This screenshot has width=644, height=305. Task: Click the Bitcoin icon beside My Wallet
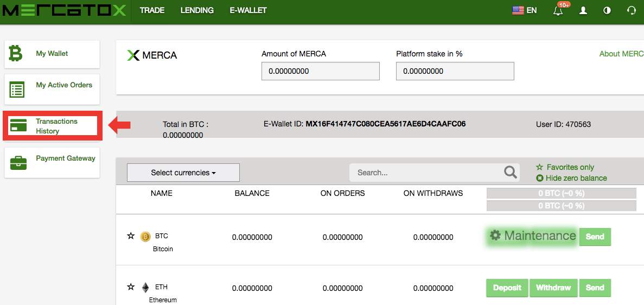point(16,54)
